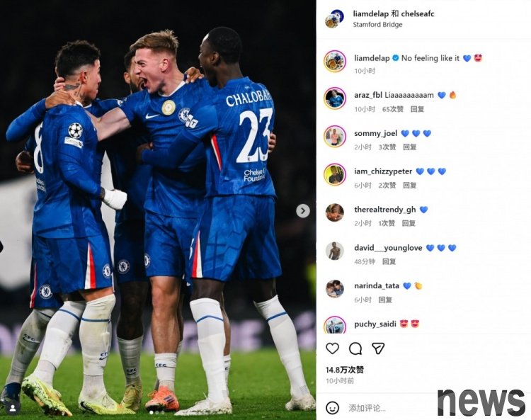Open liamdelap profile avatar in caption

click(x=335, y=62)
